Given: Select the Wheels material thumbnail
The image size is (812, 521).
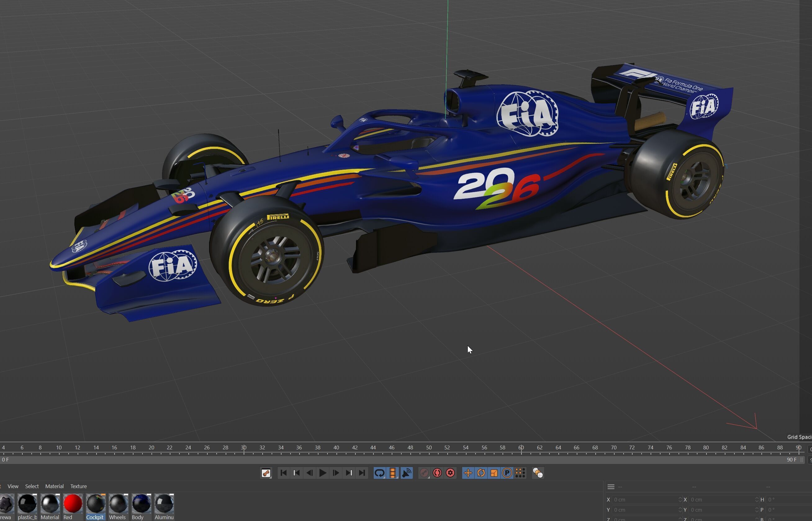Looking at the screenshot, I should click(118, 504).
